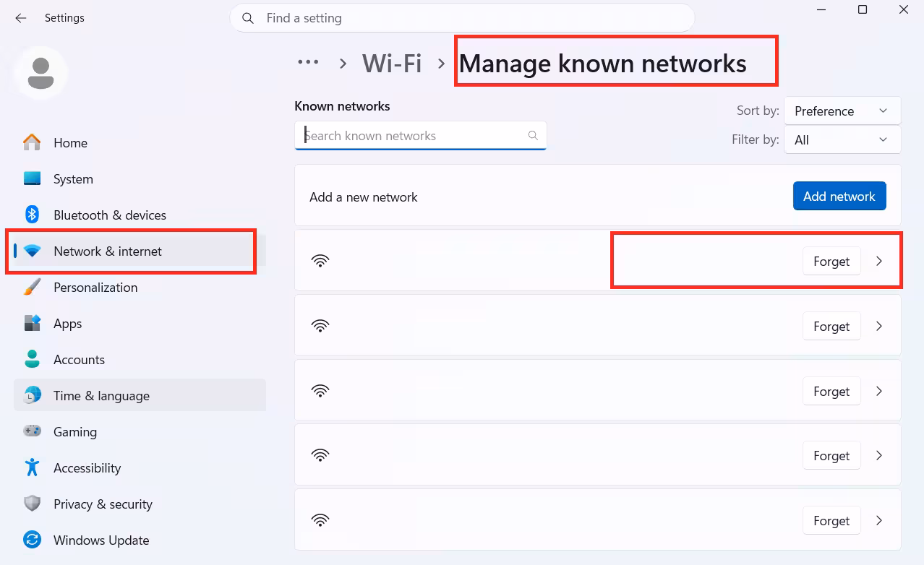The height and width of the screenshot is (565, 924).
Task: Click the Accessibility figure icon
Action: coord(32,467)
